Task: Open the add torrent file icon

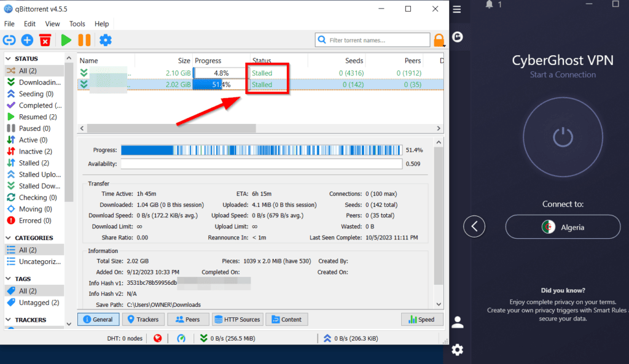Action: [26, 40]
